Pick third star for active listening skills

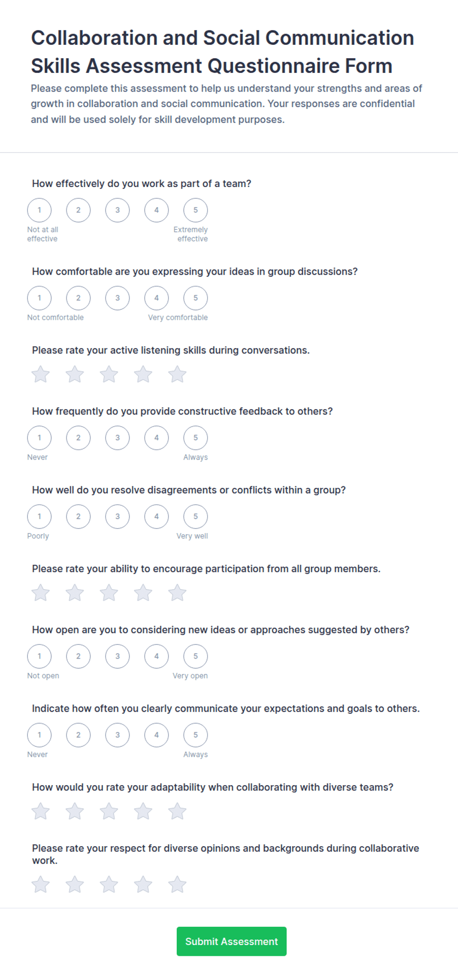(x=109, y=374)
